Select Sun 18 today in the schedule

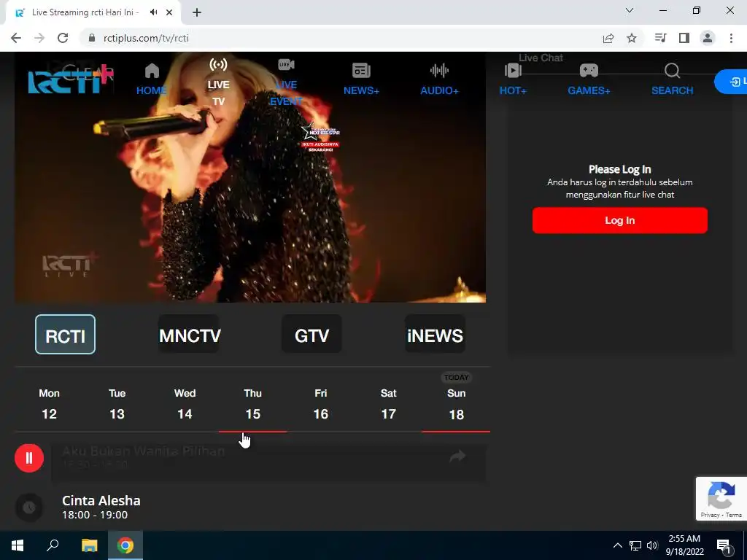[x=457, y=404]
